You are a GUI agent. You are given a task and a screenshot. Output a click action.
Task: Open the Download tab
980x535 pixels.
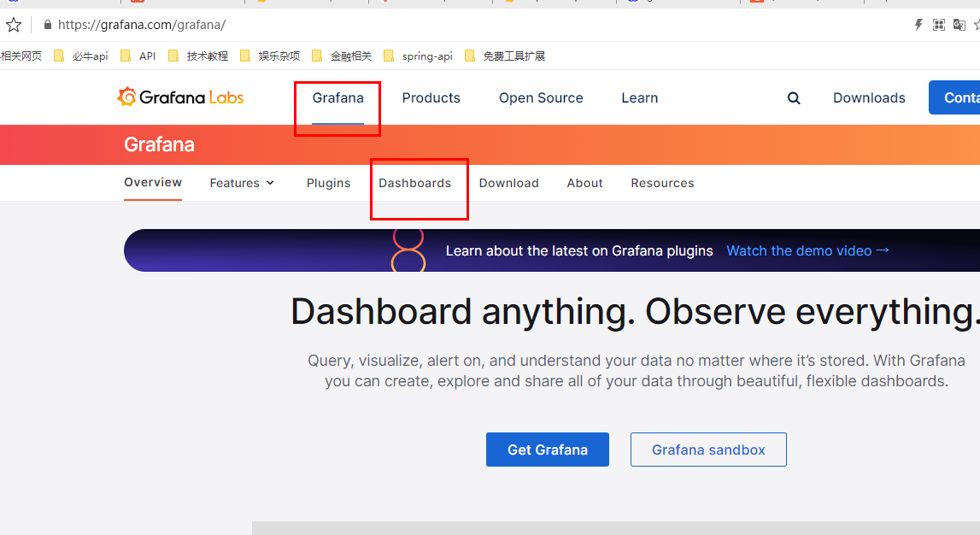[508, 183]
